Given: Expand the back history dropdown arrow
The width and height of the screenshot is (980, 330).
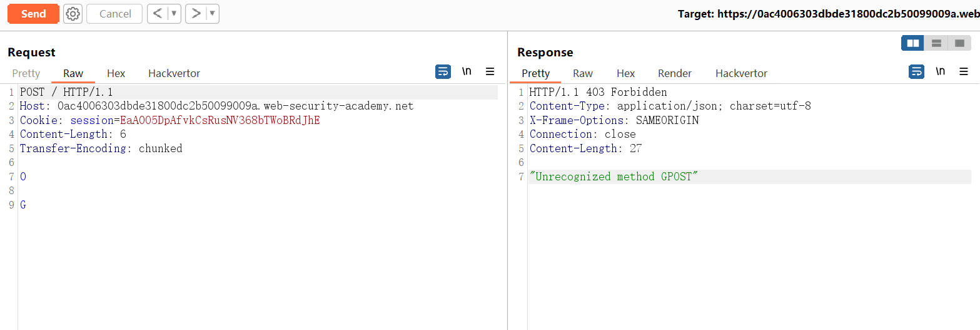Looking at the screenshot, I should pyautogui.click(x=174, y=14).
